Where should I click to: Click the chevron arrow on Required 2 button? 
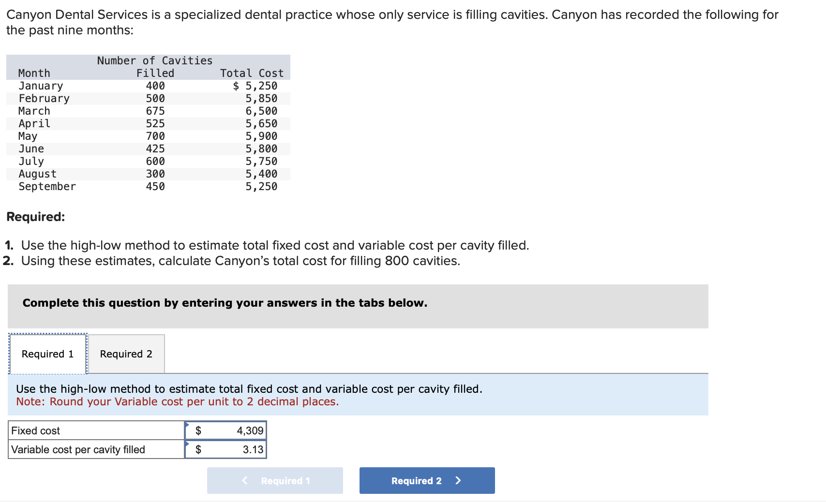457,480
